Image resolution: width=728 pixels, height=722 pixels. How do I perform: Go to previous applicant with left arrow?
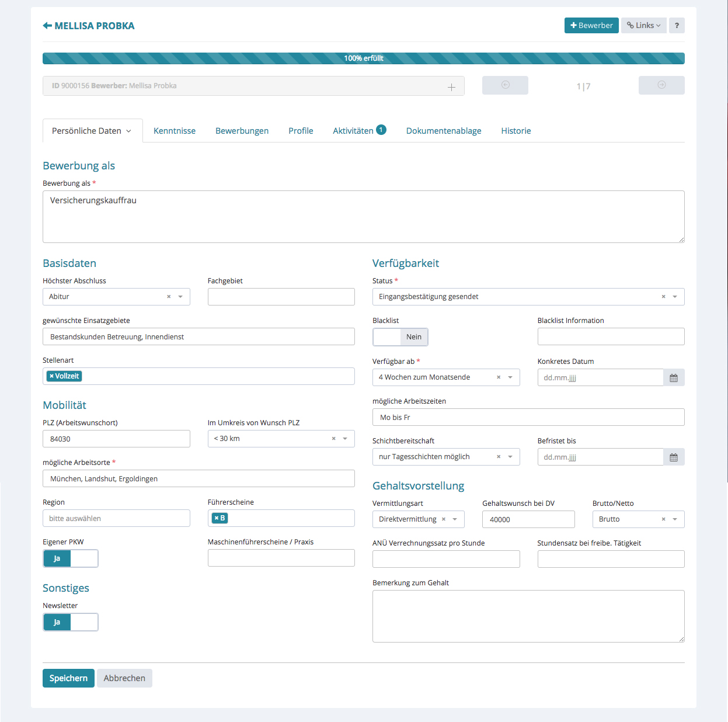click(505, 85)
